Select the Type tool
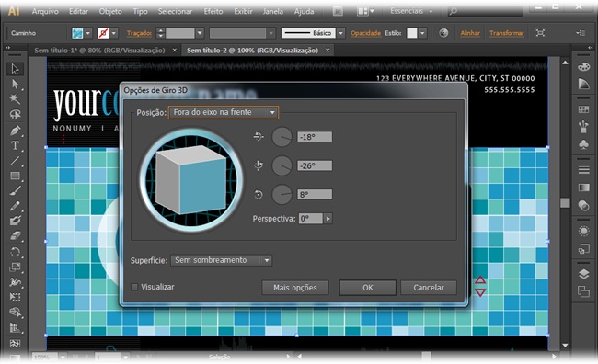This screenshot has height=364, width=598. pyautogui.click(x=15, y=145)
